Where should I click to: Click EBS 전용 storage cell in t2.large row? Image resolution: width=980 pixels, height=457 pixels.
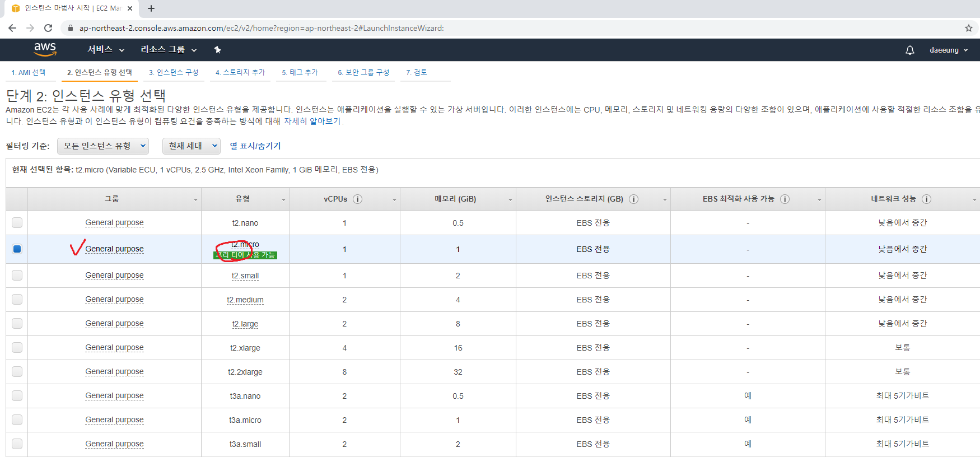coord(593,323)
